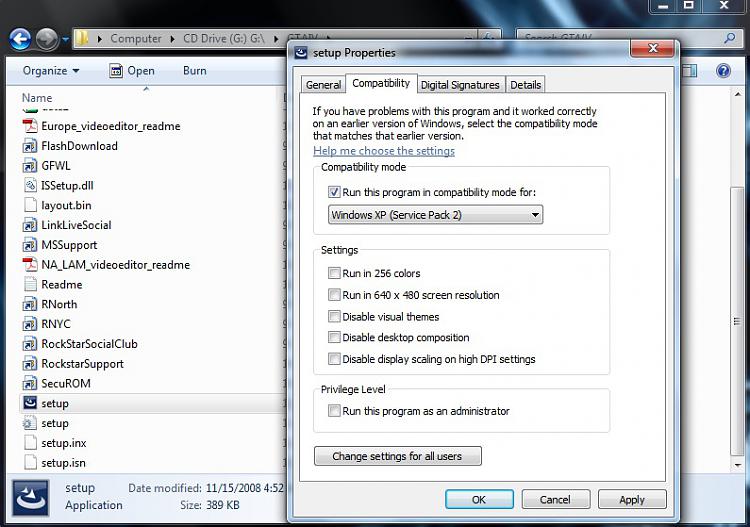
Task: Click the setup.inx file icon
Action: (x=30, y=443)
